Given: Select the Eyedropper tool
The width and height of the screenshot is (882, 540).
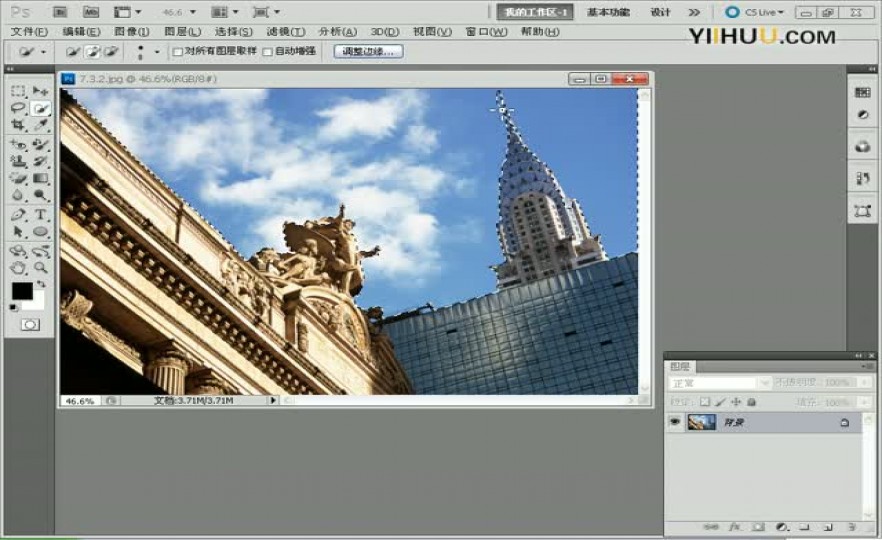Looking at the screenshot, I should (40, 125).
